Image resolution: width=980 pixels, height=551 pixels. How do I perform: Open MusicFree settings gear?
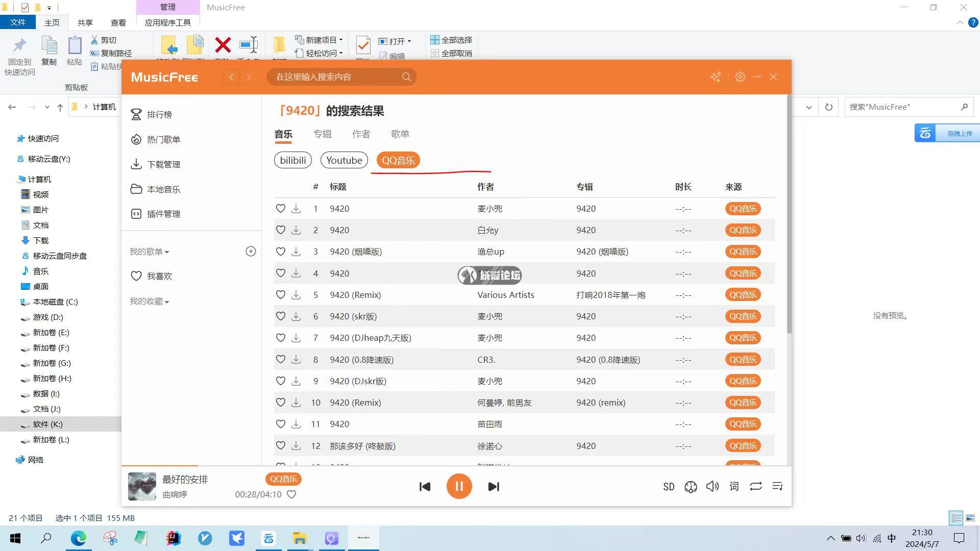click(x=740, y=77)
